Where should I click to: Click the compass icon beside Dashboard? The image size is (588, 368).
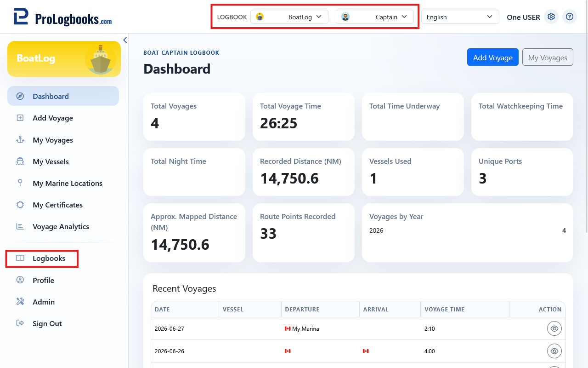[20, 96]
